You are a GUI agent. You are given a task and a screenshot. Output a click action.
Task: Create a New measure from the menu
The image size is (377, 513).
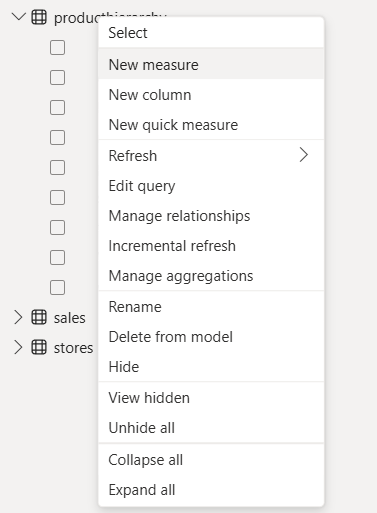click(211, 64)
